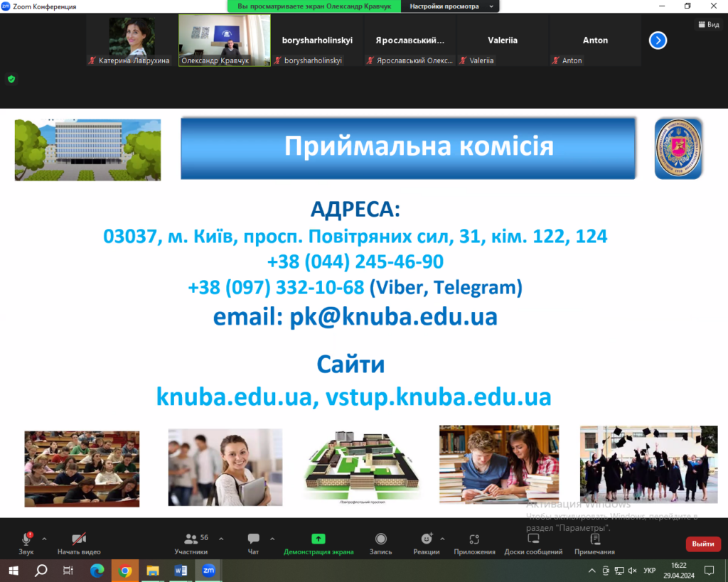Viewport: 728px width, 582px height.
Task: Click the Meet Now tray icon
Action: click(x=606, y=571)
